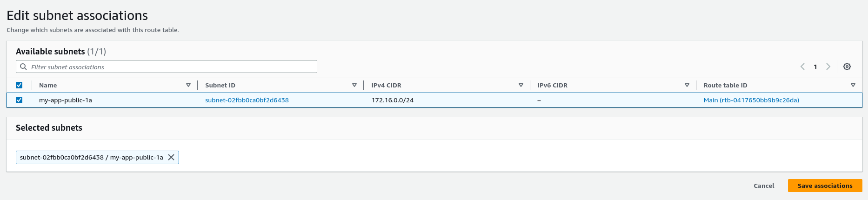Open subnet-02fbb0ca0bf2d6438 link

[247, 100]
